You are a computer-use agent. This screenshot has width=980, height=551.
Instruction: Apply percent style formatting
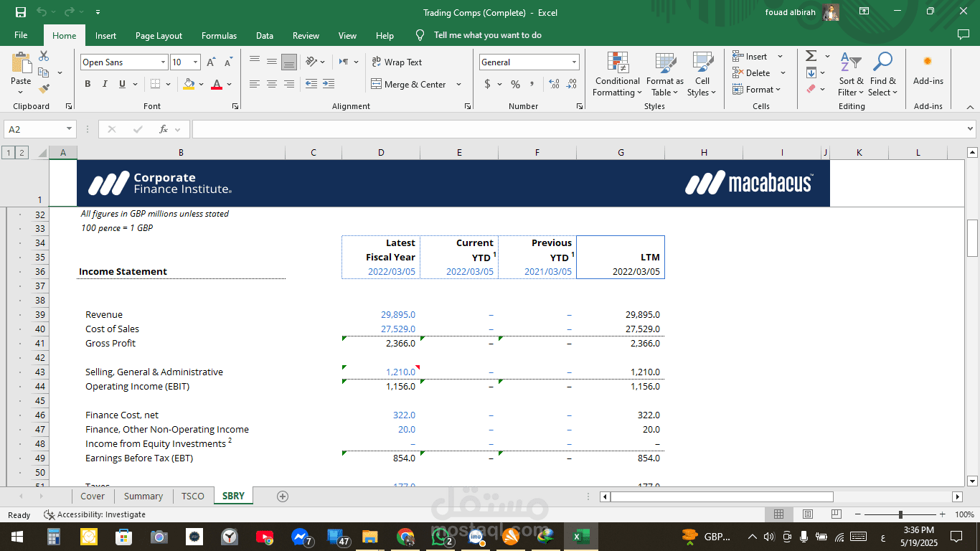tap(515, 84)
